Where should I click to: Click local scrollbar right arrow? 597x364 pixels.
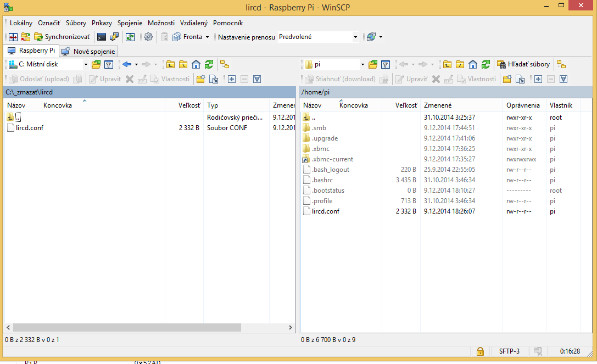coord(291,327)
